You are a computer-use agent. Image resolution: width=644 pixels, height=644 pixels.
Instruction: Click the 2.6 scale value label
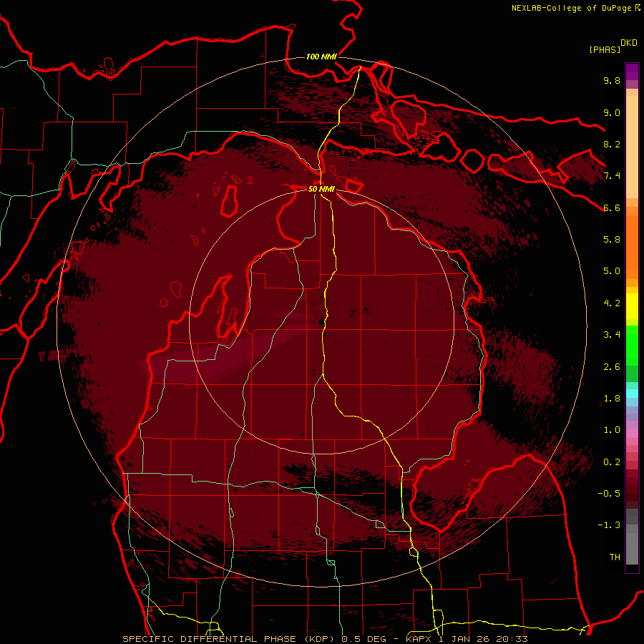(612, 366)
